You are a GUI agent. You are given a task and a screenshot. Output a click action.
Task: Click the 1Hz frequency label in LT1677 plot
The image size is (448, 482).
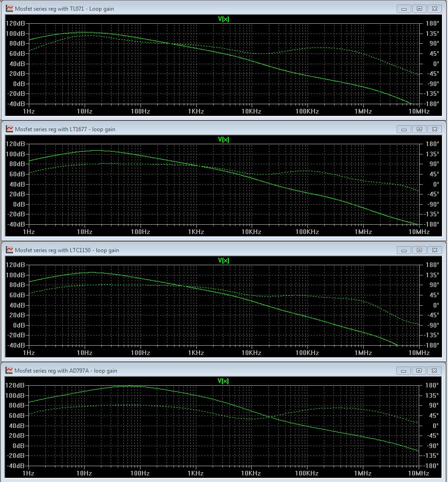tap(28, 232)
